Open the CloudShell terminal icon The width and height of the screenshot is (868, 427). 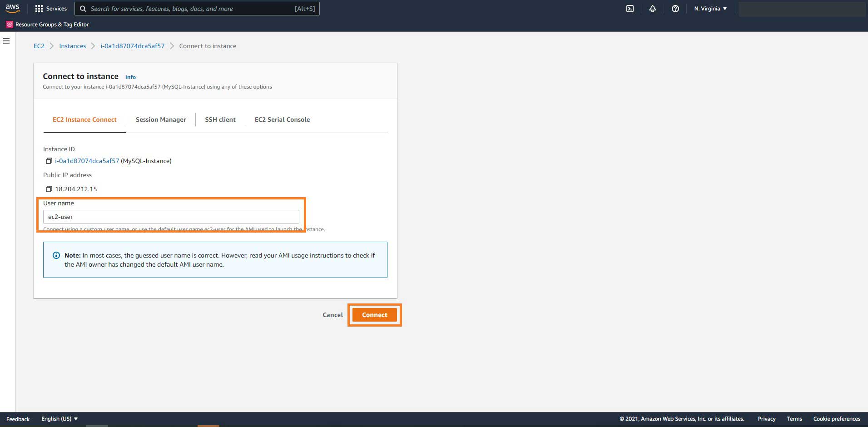click(x=630, y=9)
